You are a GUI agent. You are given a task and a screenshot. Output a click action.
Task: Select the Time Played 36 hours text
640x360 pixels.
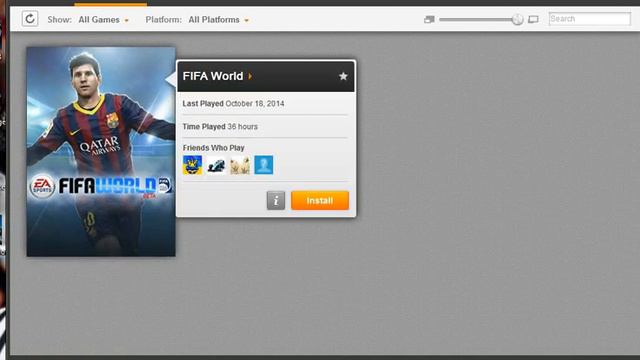coord(220,127)
